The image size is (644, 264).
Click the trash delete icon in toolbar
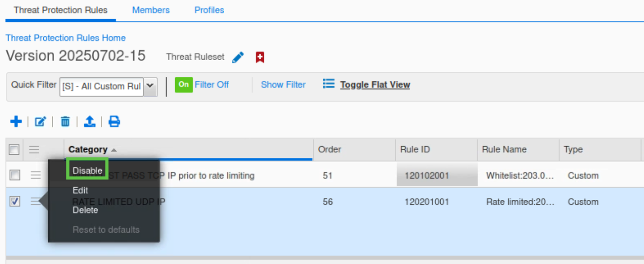point(65,122)
